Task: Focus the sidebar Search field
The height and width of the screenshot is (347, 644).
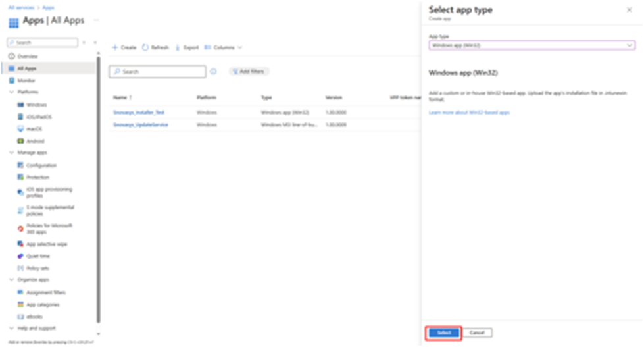Action: [x=42, y=43]
